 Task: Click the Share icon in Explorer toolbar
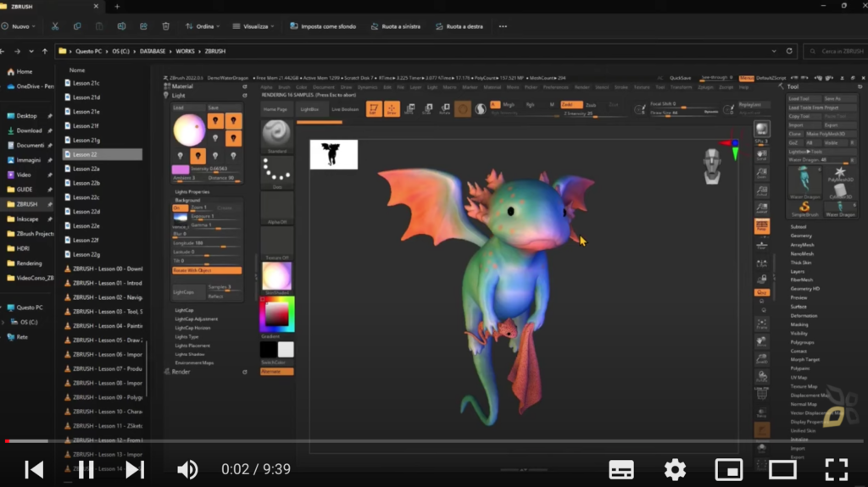[x=143, y=26]
